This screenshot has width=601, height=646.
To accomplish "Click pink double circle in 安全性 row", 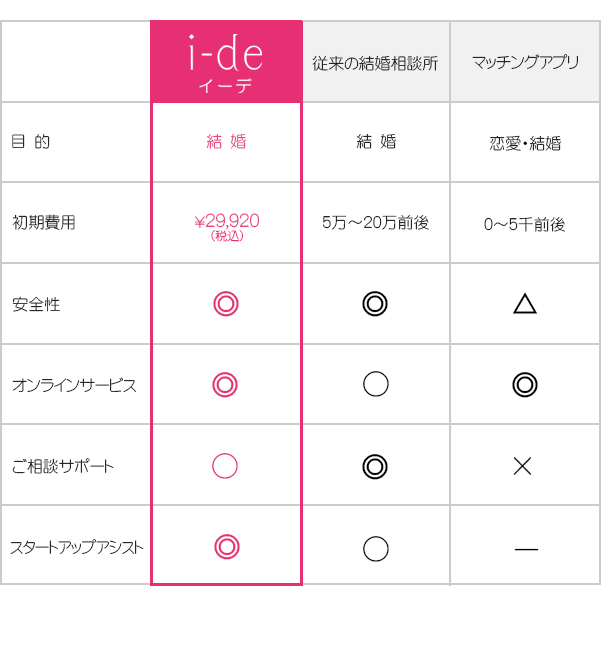I will click(226, 304).
